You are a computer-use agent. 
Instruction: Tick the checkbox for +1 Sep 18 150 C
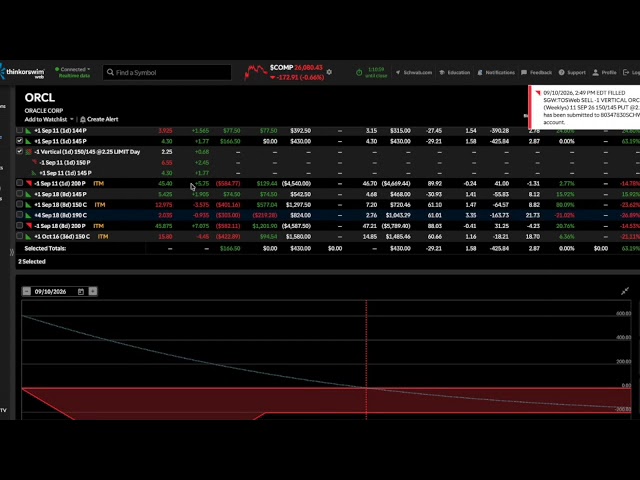coord(19,204)
